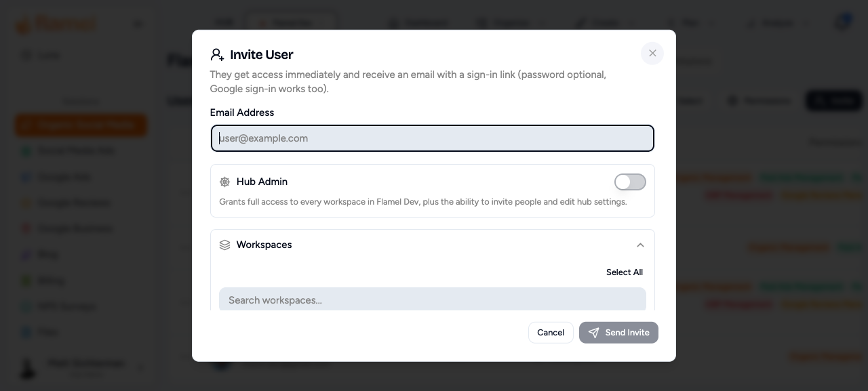Image resolution: width=868 pixels, height=391 pixels.
Task: Enable the Hub Admin toggle
Action: point(630,182)
